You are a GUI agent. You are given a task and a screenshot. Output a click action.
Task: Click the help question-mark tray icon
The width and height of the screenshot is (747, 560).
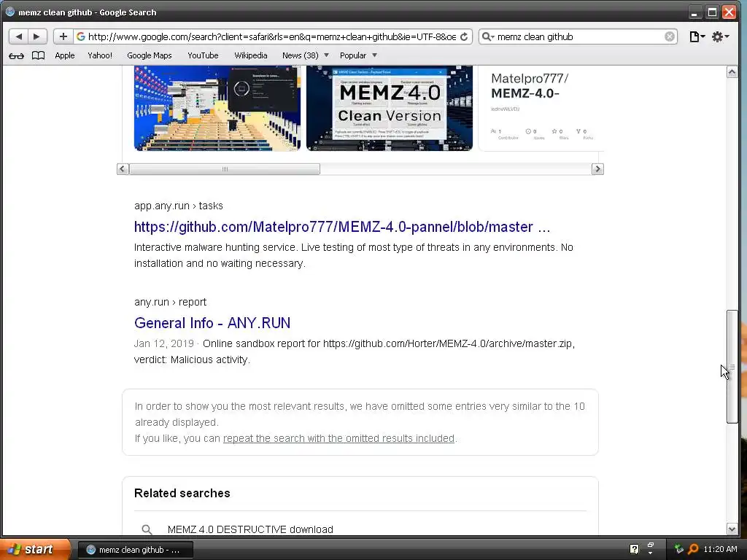(x=634, y=549)
